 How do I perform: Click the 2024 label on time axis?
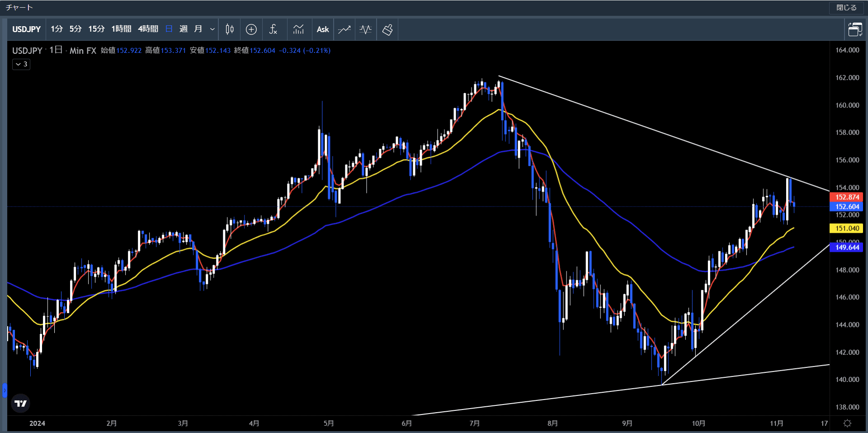coord(37,424)
